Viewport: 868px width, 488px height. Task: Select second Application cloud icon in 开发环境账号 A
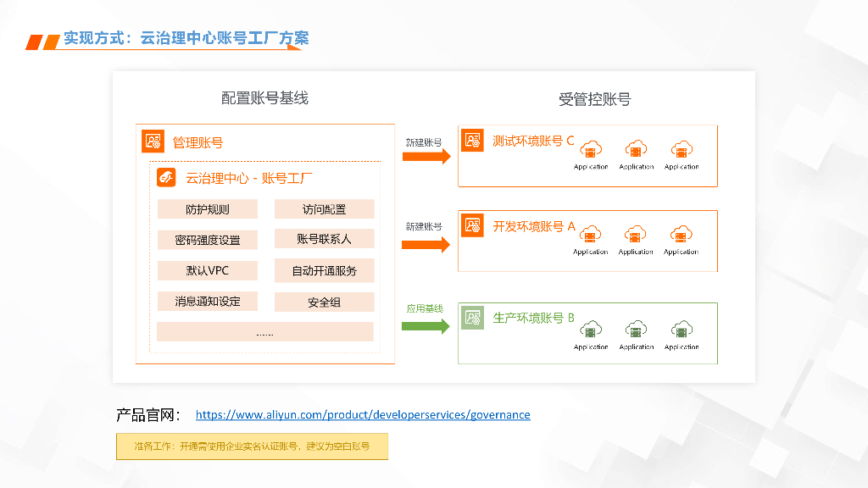point(636,235)
